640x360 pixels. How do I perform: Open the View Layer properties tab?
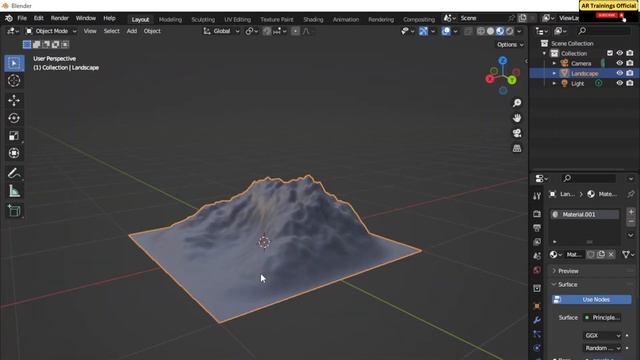(537, 242)
